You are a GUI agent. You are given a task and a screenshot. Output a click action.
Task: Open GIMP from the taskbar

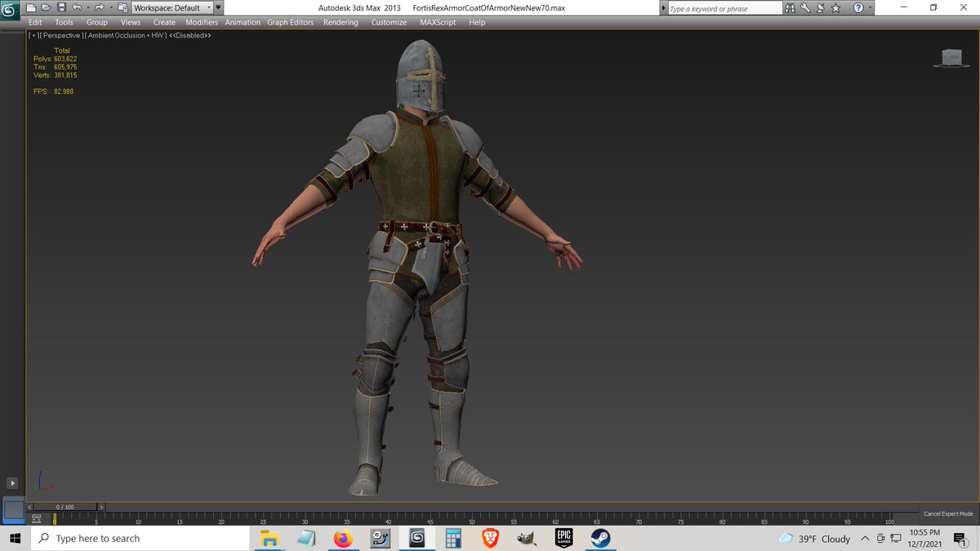527,538
